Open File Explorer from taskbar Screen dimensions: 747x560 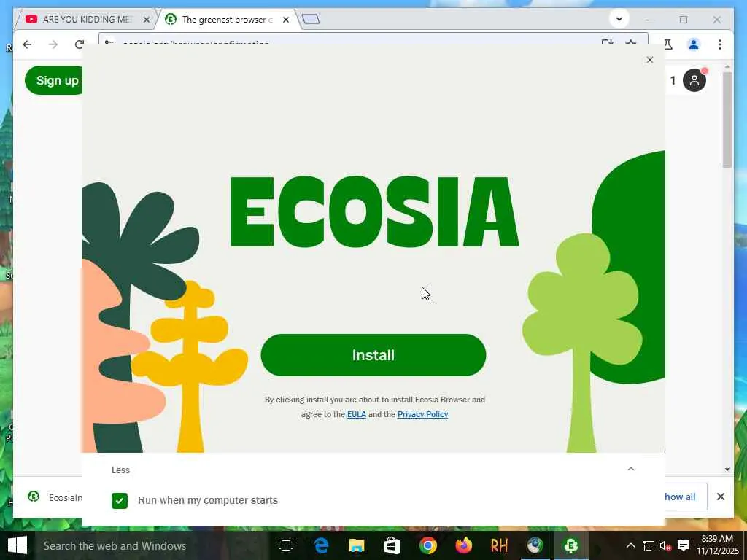point(356,545)
